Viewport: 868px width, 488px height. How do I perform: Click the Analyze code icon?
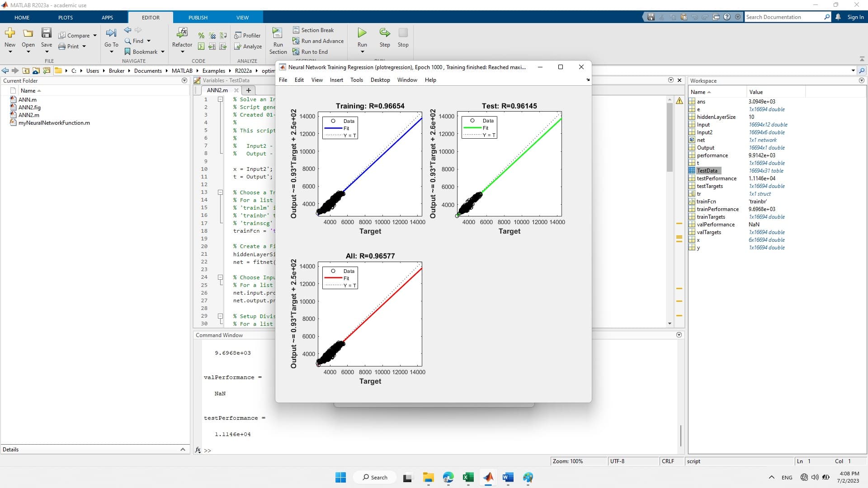click(x=238, y=46)
